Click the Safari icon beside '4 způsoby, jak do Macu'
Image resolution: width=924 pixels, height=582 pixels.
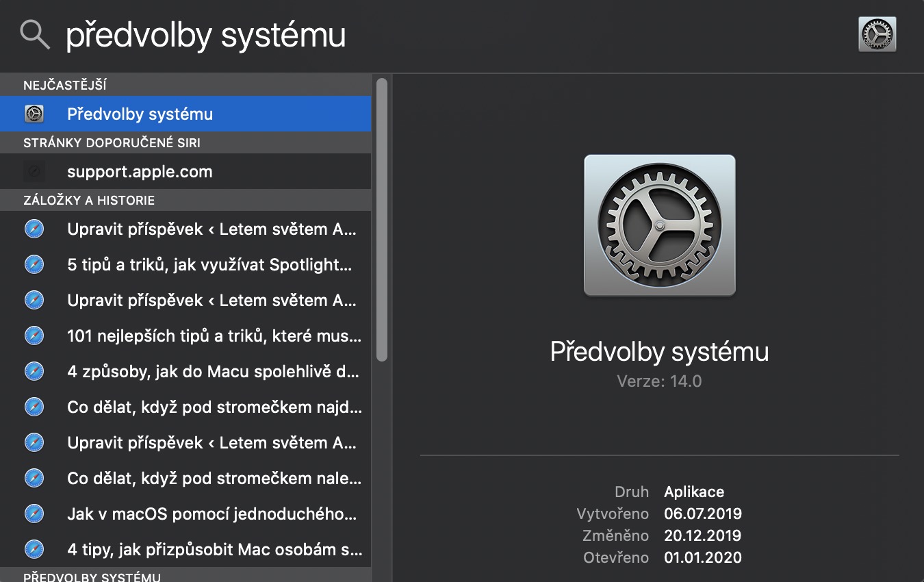34,372
